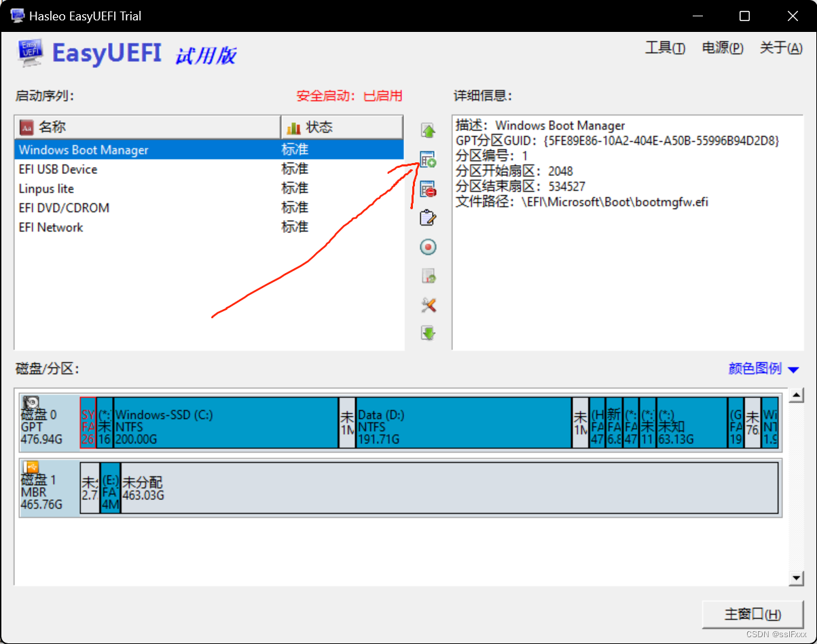This screenshot has height=644, width=817.
Task: Click the 文件路径 bootmgfw.efi line
Action: pos(582,202)
